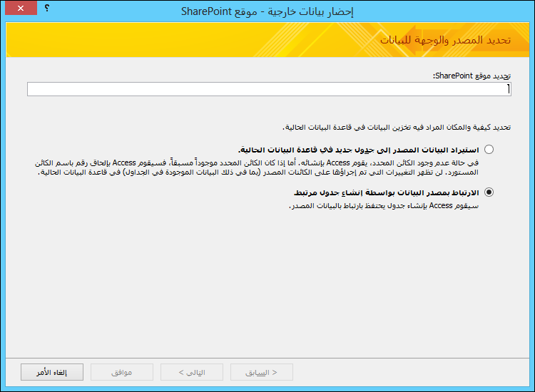Viewport: 535px width, 392px height.
Task: Click the السابق (Back) button
Action: click(x=261, y=372)
